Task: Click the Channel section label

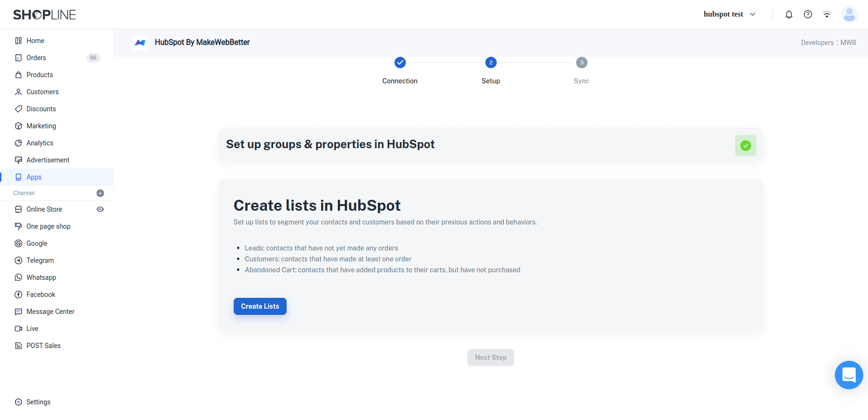Action: (24, 193)
